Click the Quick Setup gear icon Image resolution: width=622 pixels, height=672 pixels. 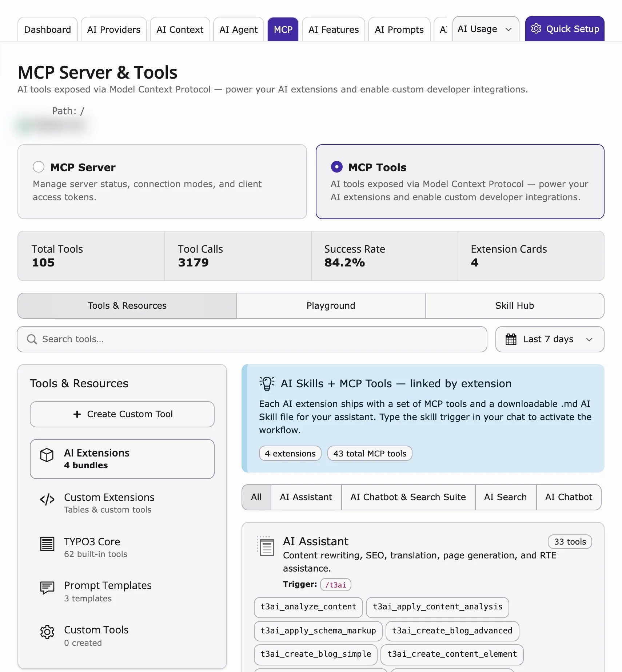coord(536,28)
